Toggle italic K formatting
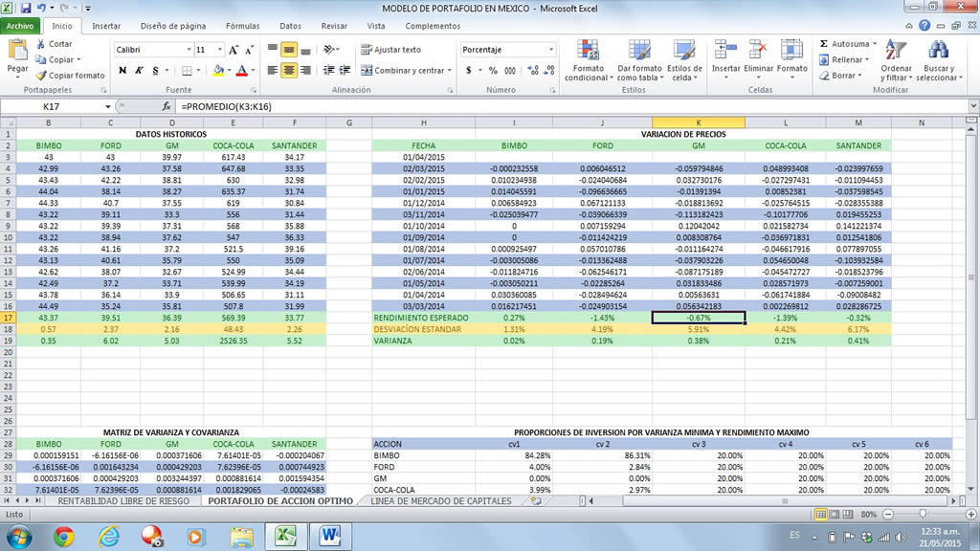 [139, 71]
